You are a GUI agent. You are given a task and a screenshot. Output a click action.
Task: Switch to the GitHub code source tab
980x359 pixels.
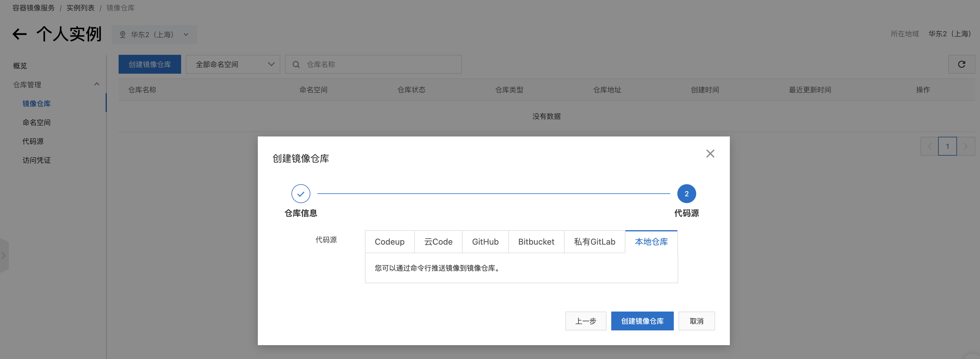485,242
